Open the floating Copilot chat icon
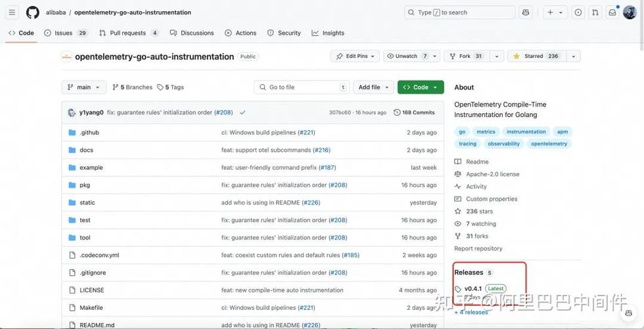644x329 pixels. coord(628,313)
